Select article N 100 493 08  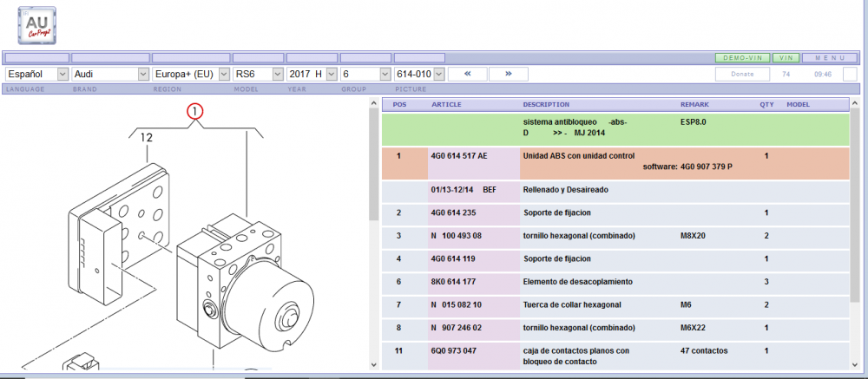click(x=457, y=236)
